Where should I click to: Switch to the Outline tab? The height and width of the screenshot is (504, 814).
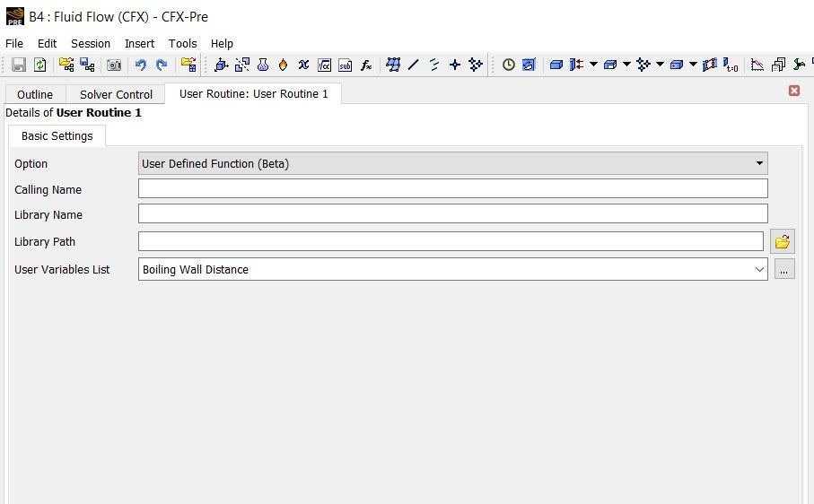coord(35,94)
